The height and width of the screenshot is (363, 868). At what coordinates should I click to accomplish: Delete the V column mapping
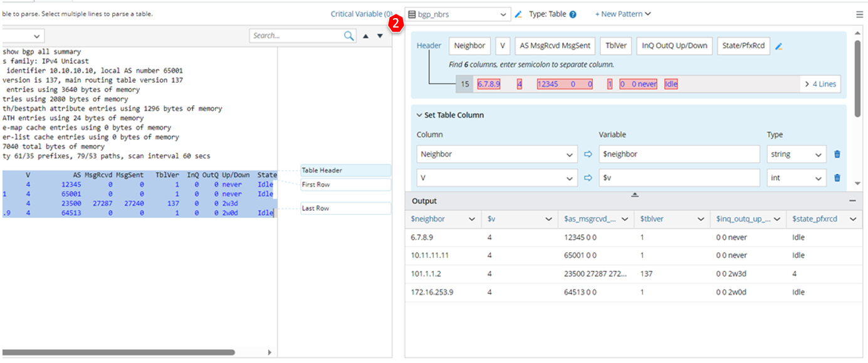click(x=837, y=178)
